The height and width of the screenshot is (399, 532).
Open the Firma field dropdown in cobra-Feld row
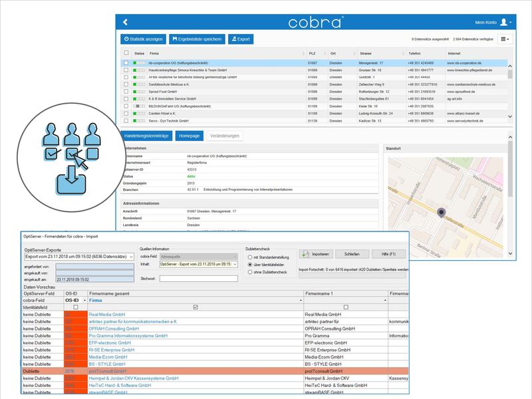(301, 301)
